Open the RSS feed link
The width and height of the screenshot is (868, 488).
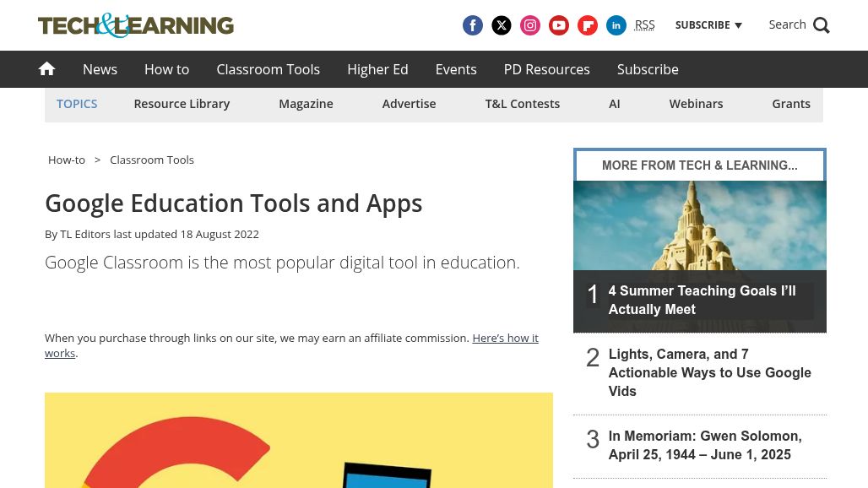(x=644, y=24)
